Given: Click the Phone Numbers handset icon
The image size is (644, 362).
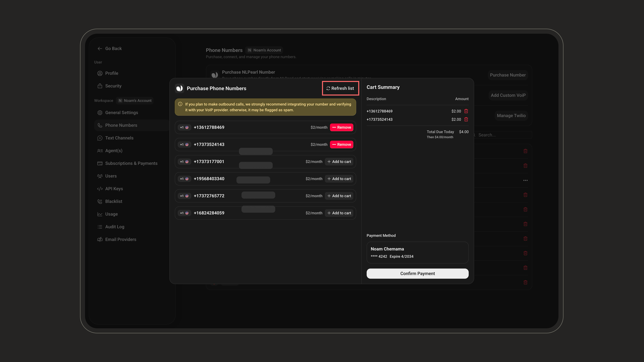Looking at the screenshot, I should (100, 125).
